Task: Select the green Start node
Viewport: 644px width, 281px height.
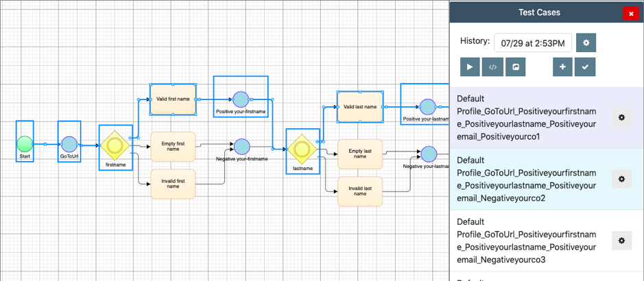Action: [25, 144]
